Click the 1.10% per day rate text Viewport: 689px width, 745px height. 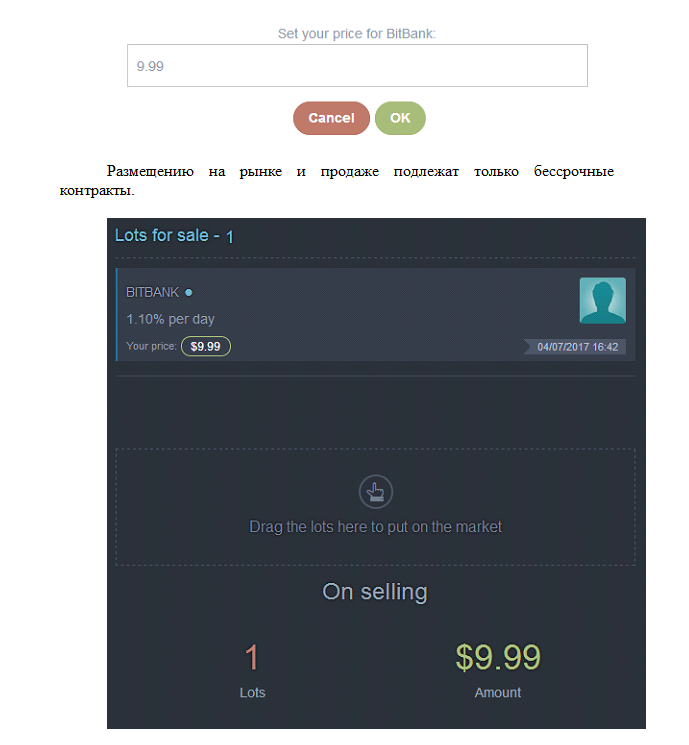coord(170,319)
